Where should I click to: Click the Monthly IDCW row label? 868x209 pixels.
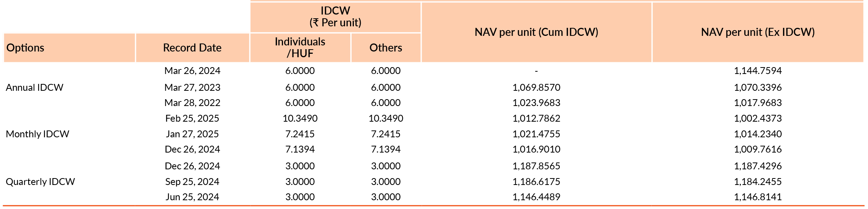tap(37, 134)
